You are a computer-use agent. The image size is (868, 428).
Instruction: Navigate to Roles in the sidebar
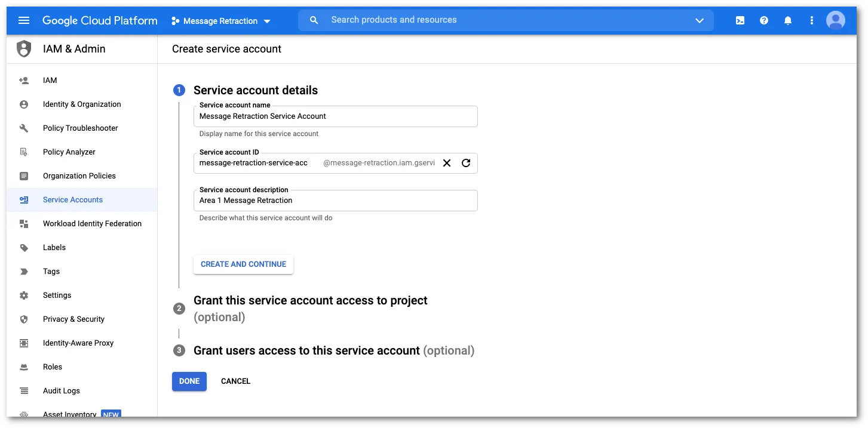52,367
